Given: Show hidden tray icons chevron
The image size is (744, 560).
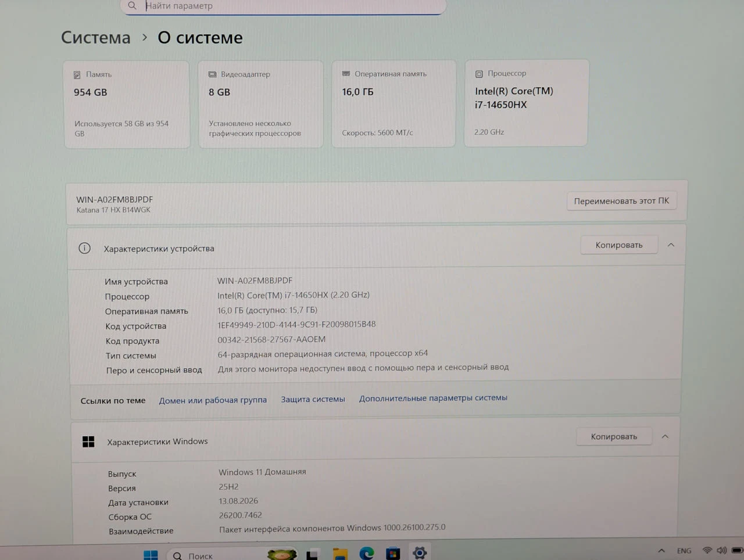Looking at the screenshot, I should click(x=661, y=551).
